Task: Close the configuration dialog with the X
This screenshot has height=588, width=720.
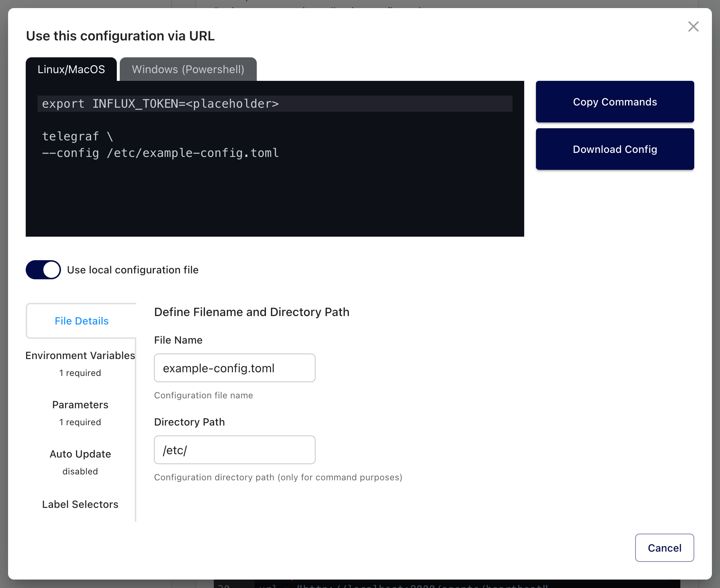Action: pyautogui.click(x=694, y=26)
